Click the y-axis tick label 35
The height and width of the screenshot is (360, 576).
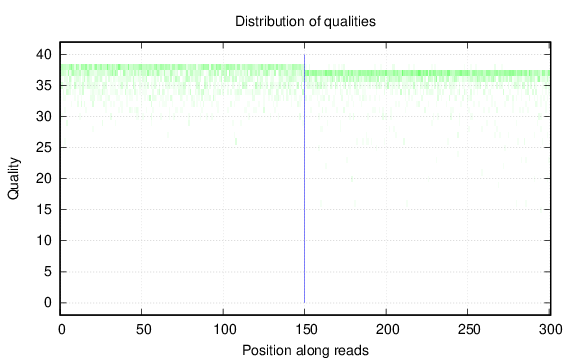point(44,86)
